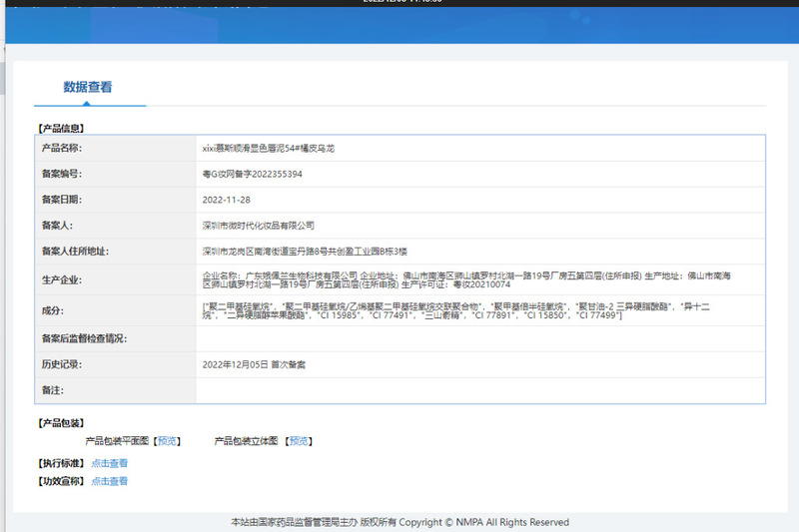Click the 备案编号 label
799x532 pixels.
62,174
